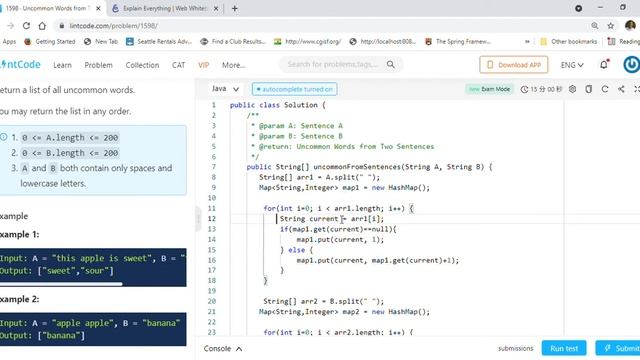Image resolution: width=640 pixels, height=360 pixels.
Task: Click the timer clock icon
Action: [524, 89]
